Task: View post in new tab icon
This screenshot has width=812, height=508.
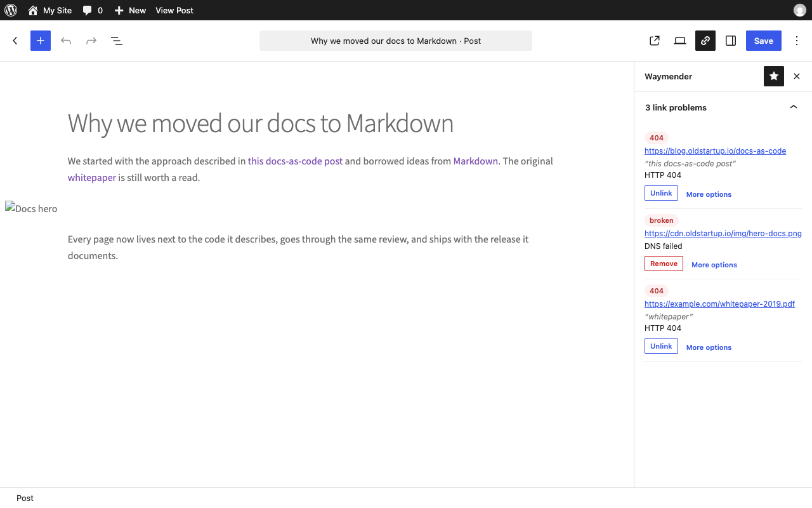Action: [655, 41]
